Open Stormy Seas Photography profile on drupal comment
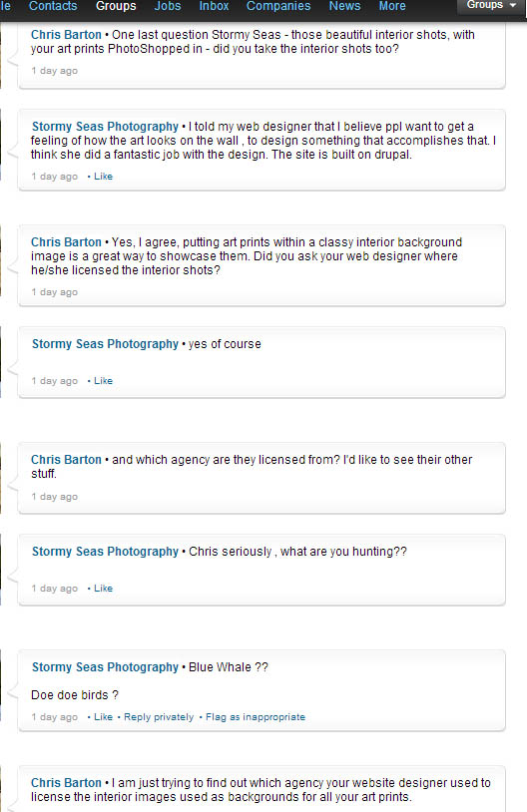 point(105,127)
